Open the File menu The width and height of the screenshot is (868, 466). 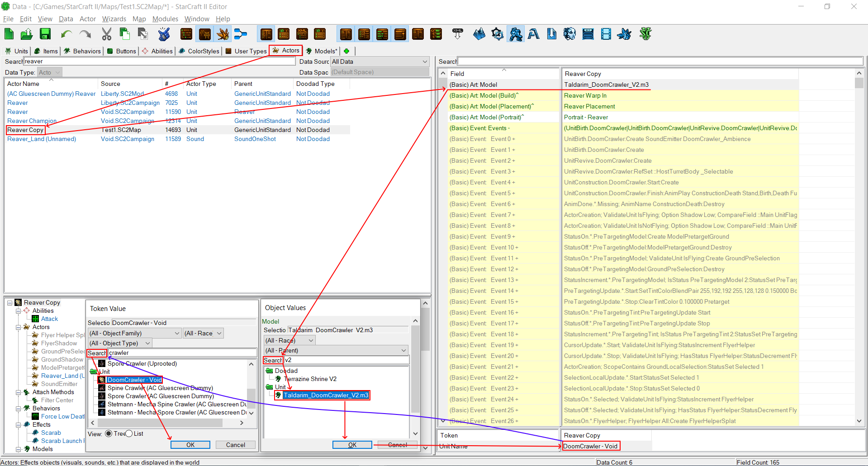(8, 19)
